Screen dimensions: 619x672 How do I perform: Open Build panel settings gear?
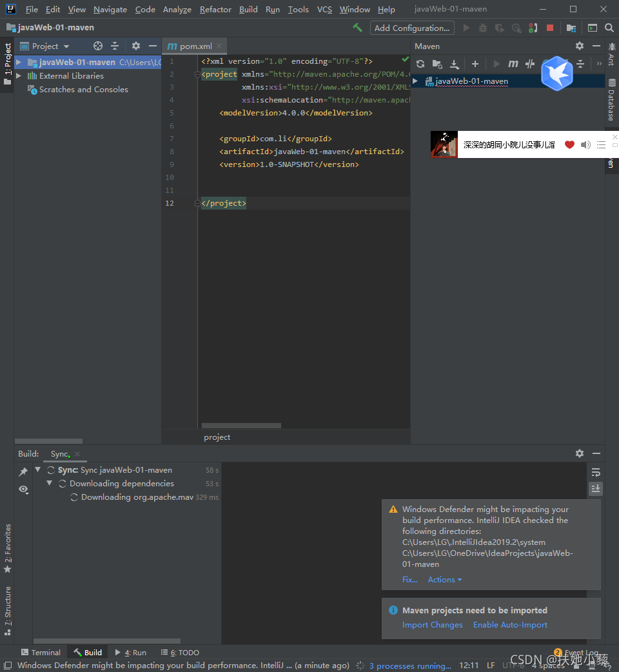click(580, 453)
